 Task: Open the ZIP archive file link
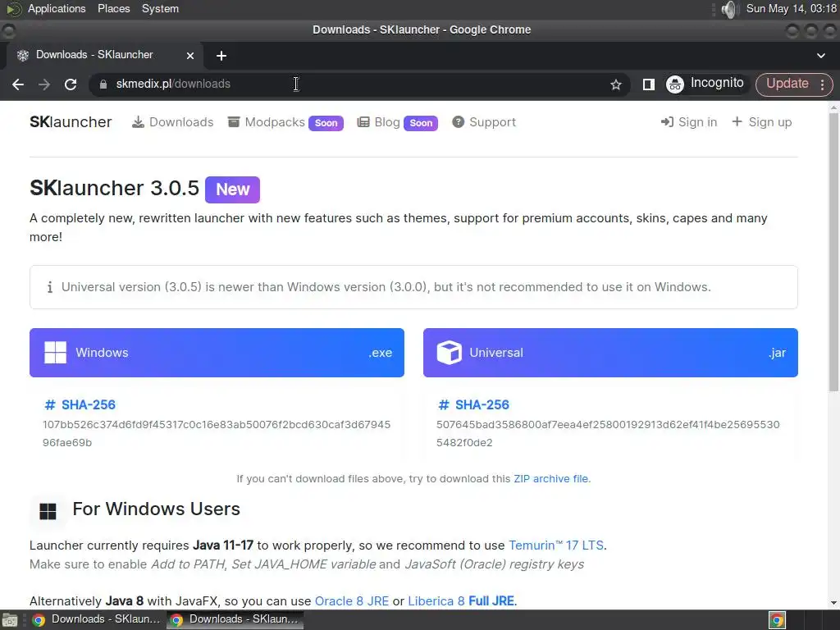pyautogui.click(x=550, y=479)
